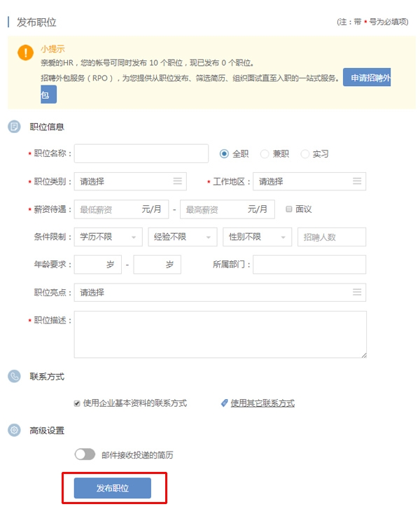Open the 经验不限 experience dropdown
Image resolution: width=420 pixels, height=509 pixels.
click(x=183, y=237)
